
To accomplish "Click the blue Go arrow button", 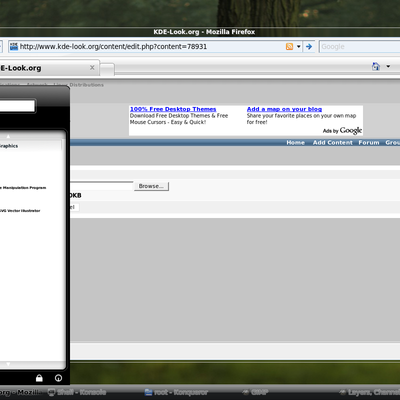I will pos(309,47).
